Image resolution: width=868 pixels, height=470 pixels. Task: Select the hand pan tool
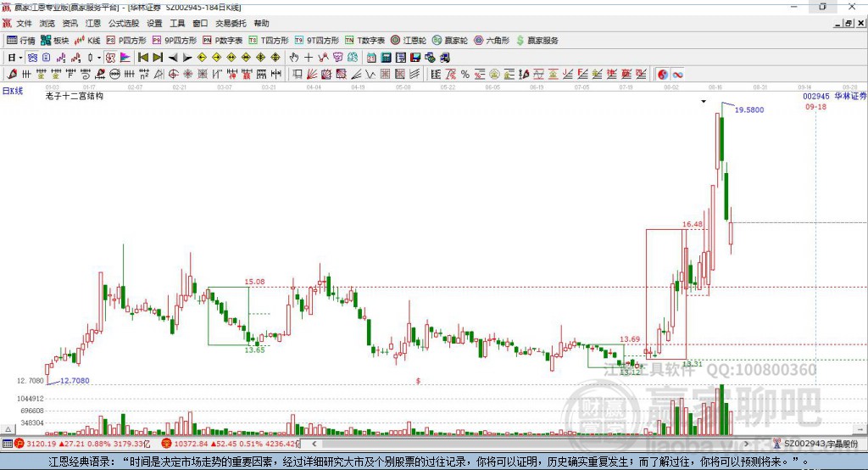click(294, 58)
